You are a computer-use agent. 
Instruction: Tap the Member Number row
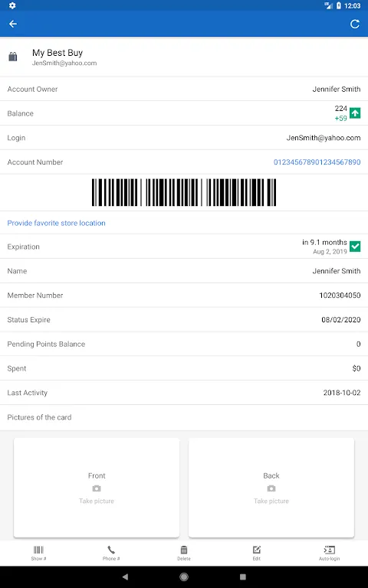184,295
